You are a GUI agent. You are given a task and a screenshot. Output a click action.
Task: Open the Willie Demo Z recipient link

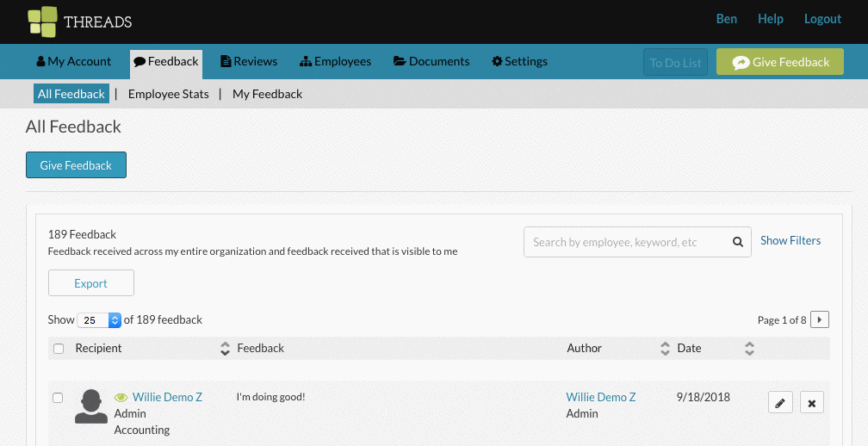(x=167, y=397)
